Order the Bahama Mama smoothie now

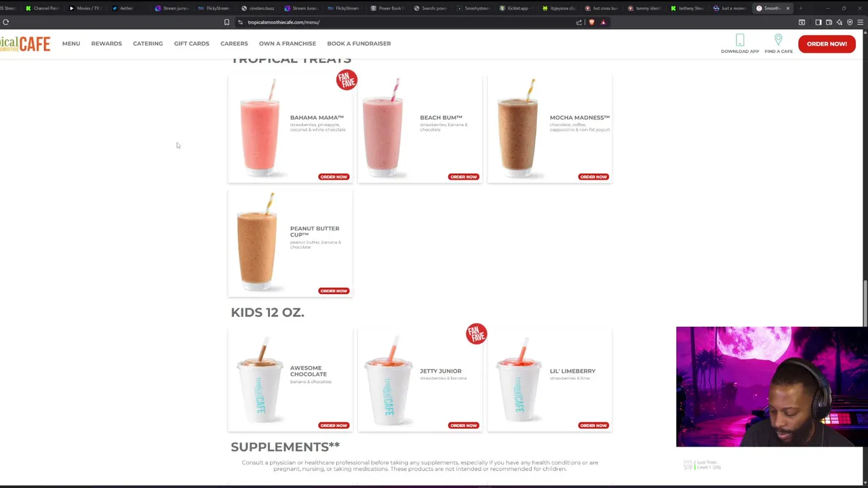pos(334,177)
